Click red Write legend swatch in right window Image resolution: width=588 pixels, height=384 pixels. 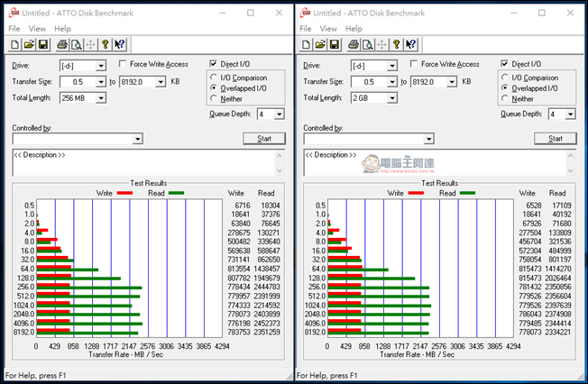point(416,193)
